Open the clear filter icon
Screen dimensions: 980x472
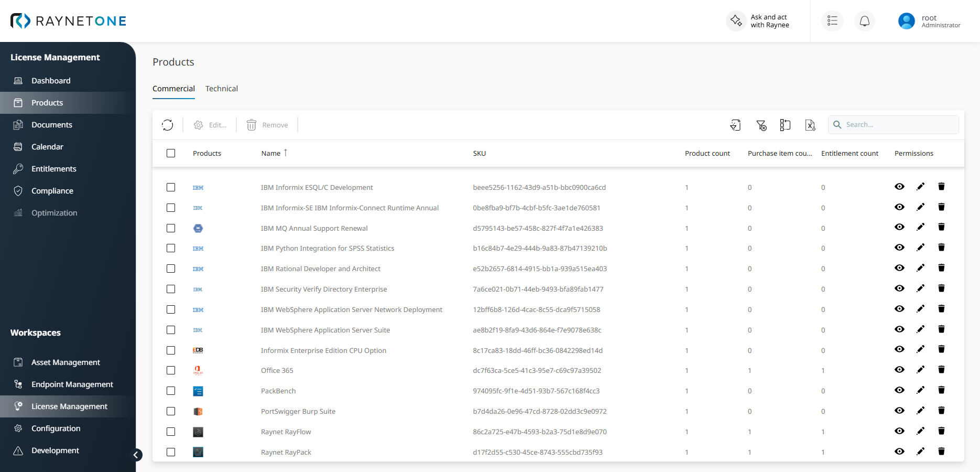pyautogui.click(x=761, y=125)
